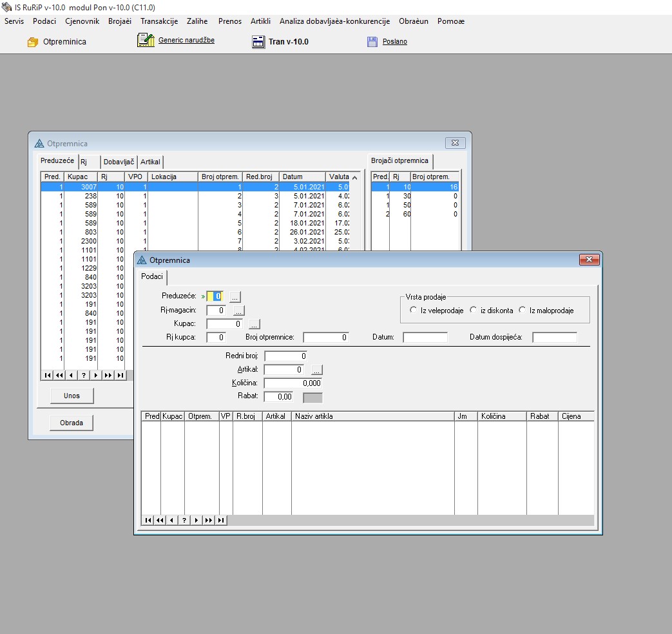This screenshot has height=634, width=672.
Task: Click the gray box next to Rabat
Action: click(x=312, y=397)
